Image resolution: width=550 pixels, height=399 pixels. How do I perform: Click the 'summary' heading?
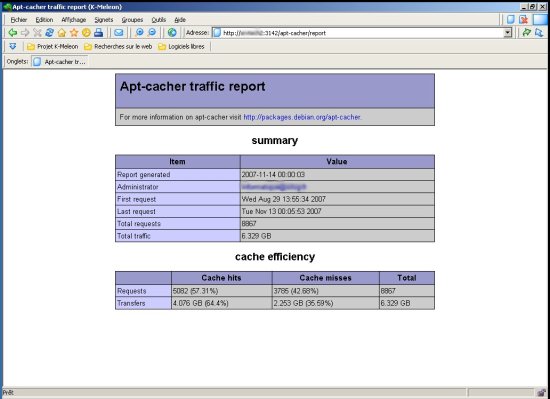[x=275, y=141]
